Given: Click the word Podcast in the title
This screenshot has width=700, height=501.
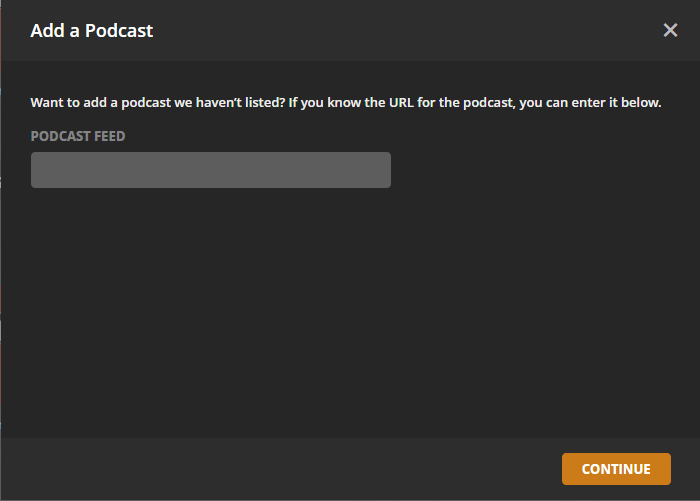Looking at the screenshot, I should point(119,31).
